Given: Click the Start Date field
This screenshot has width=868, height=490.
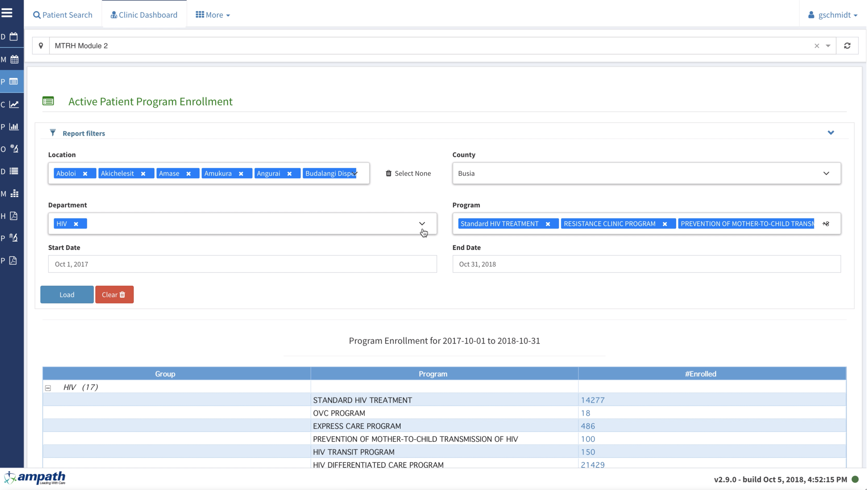Looking at the screenshot, I should [x=242, y=264].
